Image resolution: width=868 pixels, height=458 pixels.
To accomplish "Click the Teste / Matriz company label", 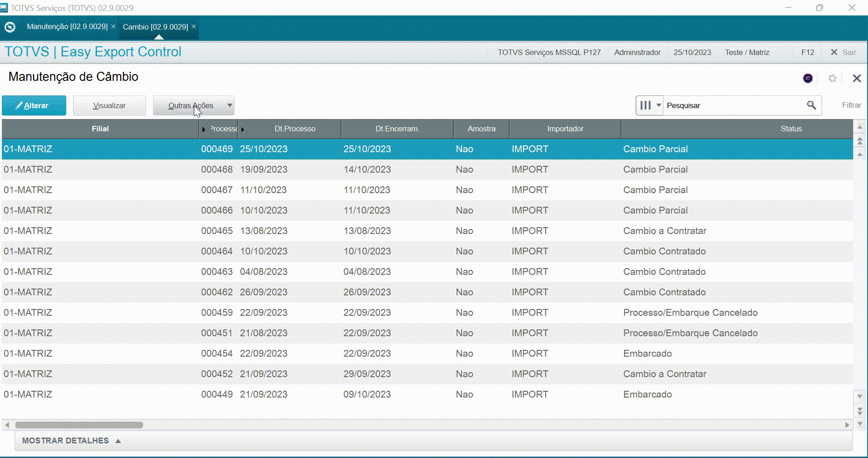I will click(x=747, y=52).
